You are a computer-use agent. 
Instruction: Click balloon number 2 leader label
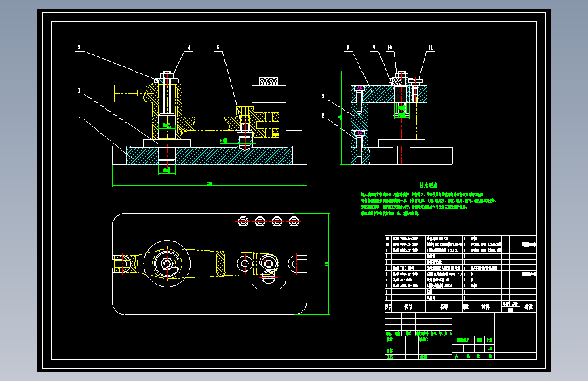79,91
